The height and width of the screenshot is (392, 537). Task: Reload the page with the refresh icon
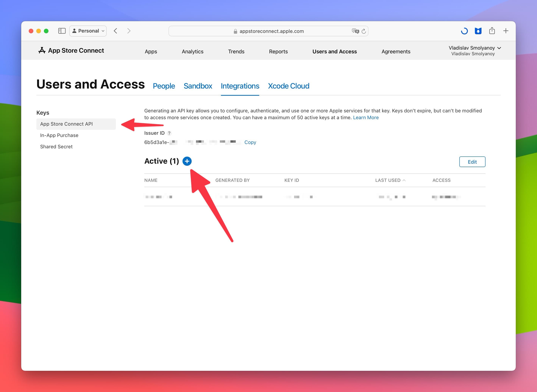tap(364, 31)
